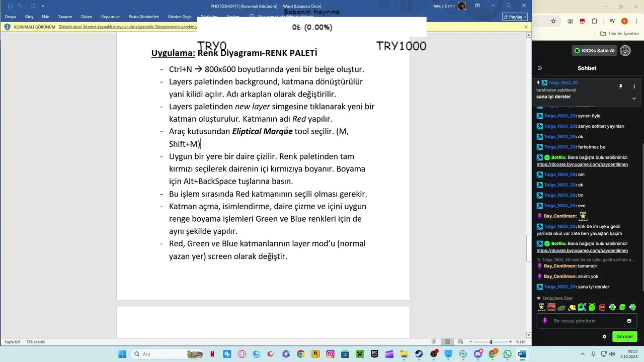This screenshot has width=644, height=362.
Task: Switch to Print Layout view icon
Action: coord(447,342)
